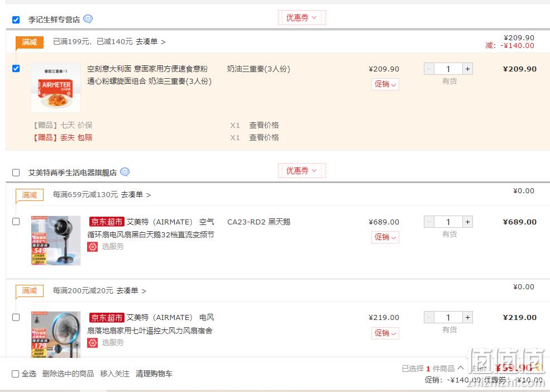Open the AIRMETER pasta product thumbnail
The height and width of the screenshot is (392, 550).
(56, 88)
